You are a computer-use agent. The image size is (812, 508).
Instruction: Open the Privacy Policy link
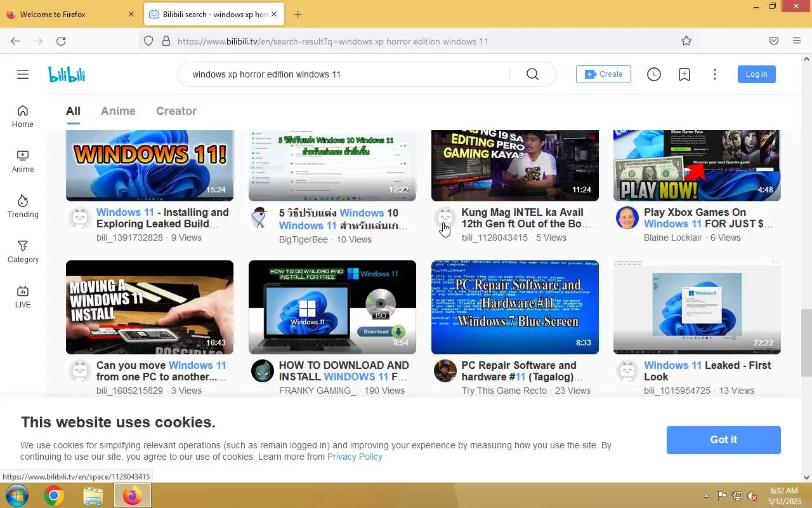(x=355, y=457)
